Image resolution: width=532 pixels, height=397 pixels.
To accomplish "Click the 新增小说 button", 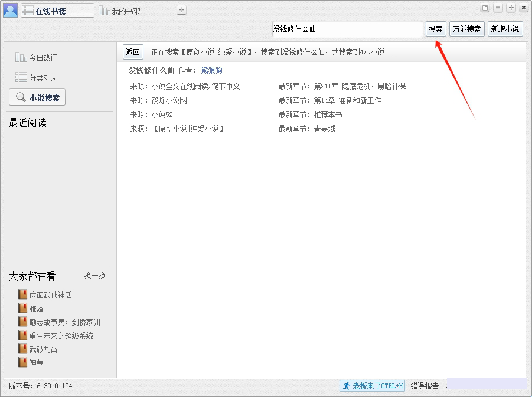I will (x=505, y=29).
